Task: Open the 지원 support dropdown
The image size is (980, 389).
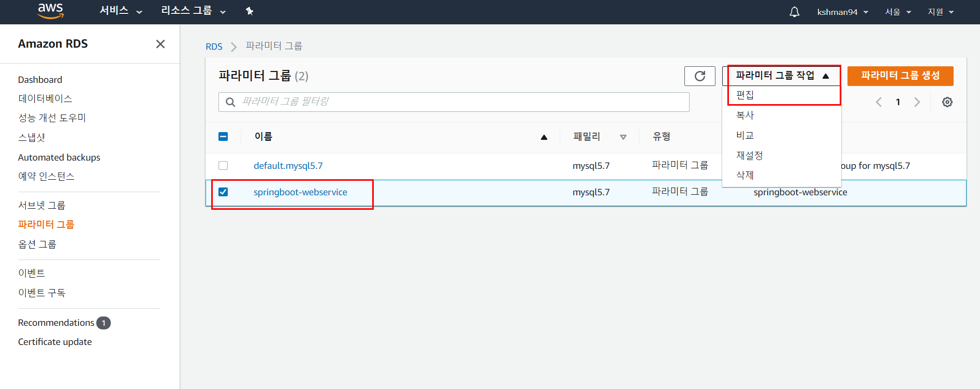Action: [940, 12]
